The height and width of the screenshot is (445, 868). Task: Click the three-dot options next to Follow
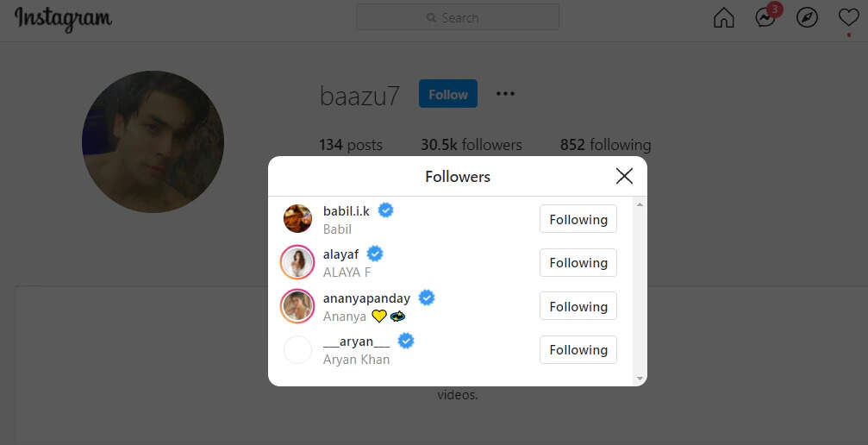coord(505,94)
